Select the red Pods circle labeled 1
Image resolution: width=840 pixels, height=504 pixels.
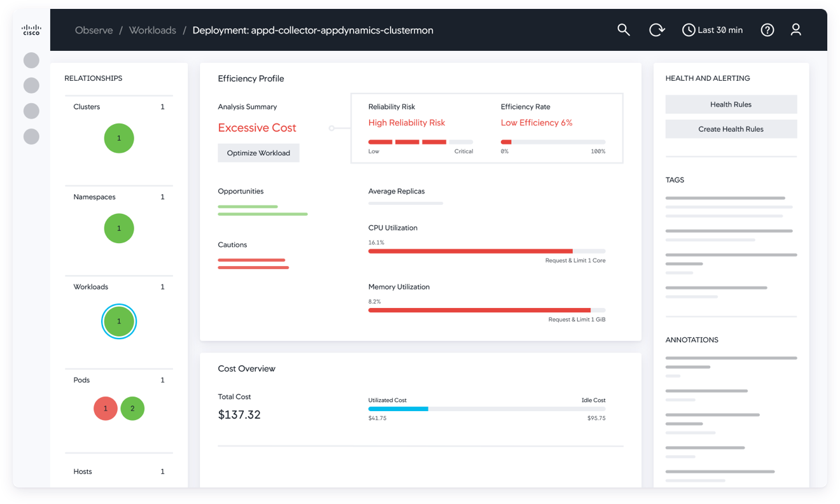point(106,409)
